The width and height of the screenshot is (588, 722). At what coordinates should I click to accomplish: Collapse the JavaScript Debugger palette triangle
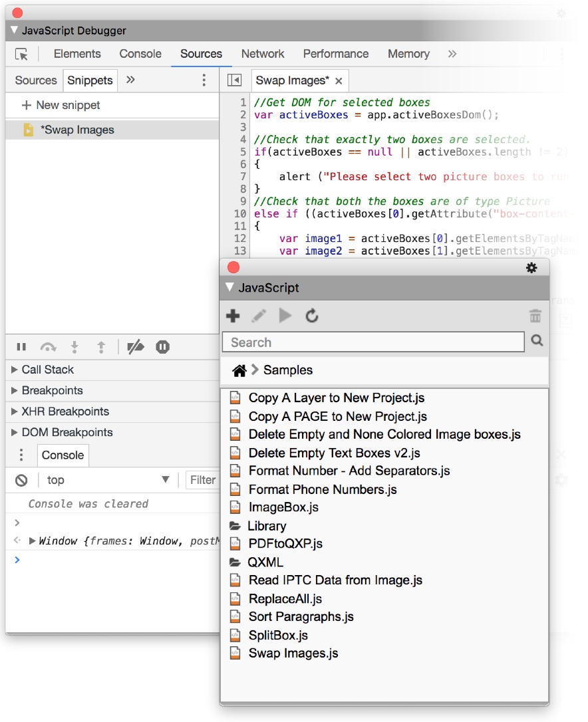click(14, 31)
